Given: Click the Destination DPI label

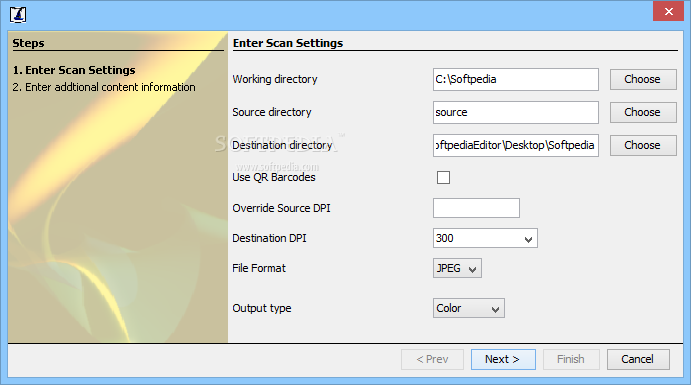Looking at the screenshot, I should click(x=269, y=238).
